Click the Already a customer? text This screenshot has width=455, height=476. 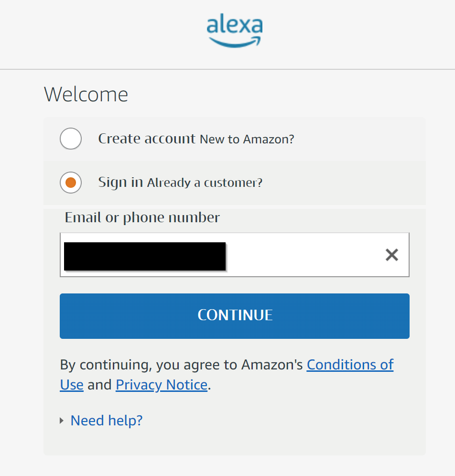[205, 183]
